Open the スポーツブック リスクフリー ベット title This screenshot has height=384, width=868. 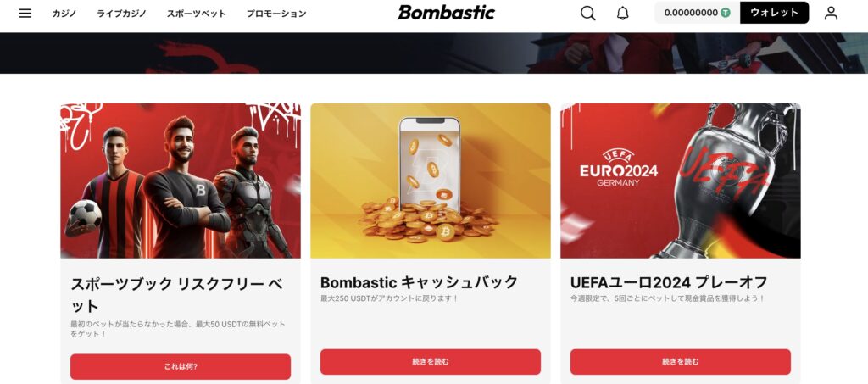[x=176, y=296]
